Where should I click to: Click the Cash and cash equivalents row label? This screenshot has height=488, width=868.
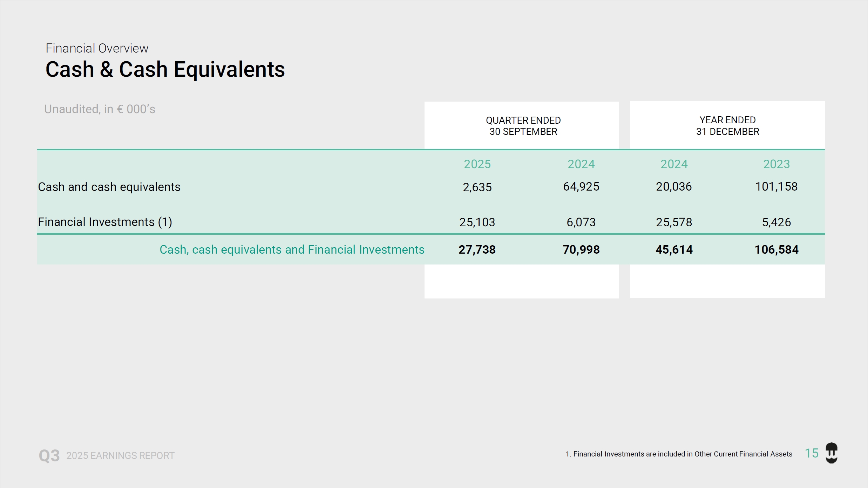109,187
